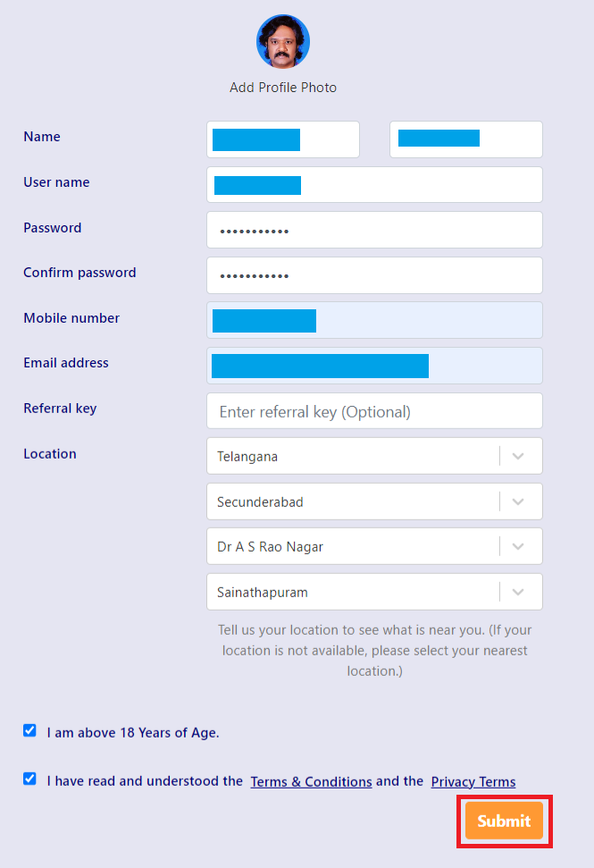Uncheck the above 18 Years of Age checkbox
Viewport: 594px width, 868px height.
(x=29, y=730)
